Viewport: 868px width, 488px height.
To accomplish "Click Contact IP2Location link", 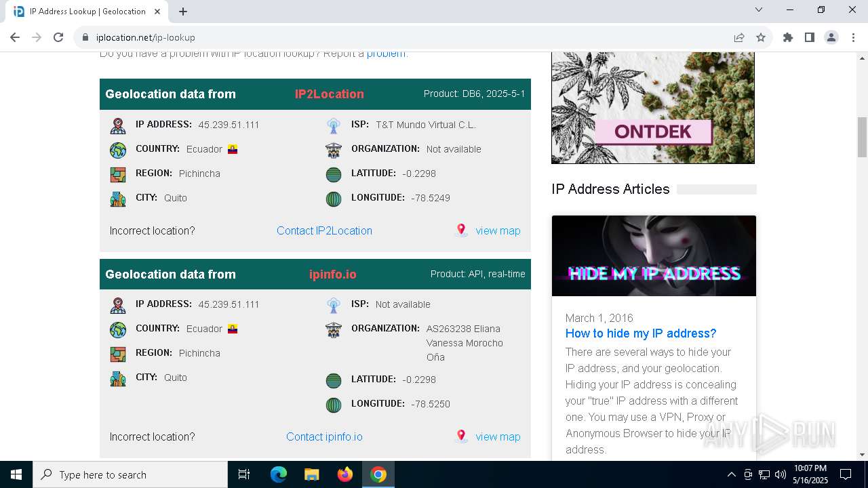I will point(324,230).
